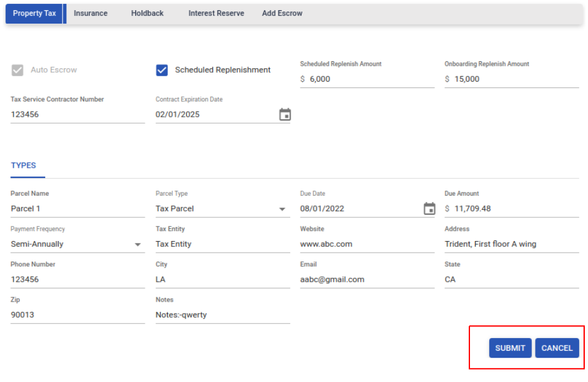Switch to the Insurance tab

click(91, 13)
